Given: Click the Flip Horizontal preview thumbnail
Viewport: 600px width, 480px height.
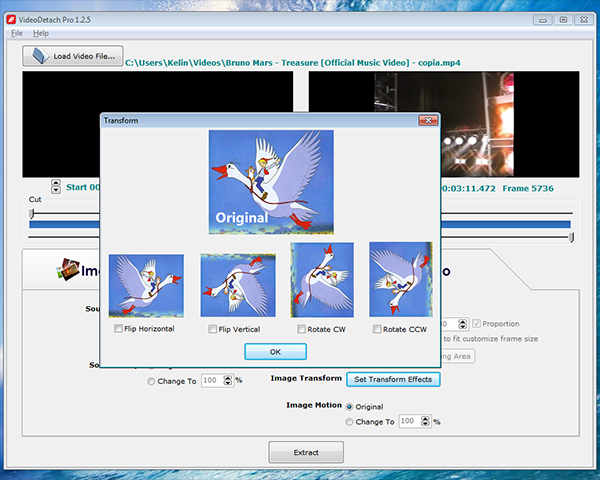Looking at the screenshot, I should tap(146, 285).
